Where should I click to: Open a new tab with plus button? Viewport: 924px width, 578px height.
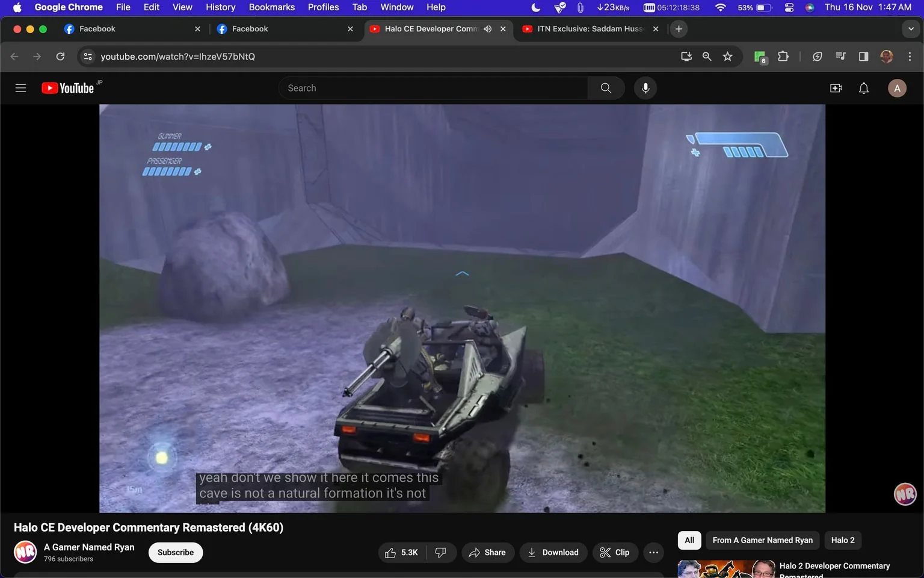[x=679, y=29]
